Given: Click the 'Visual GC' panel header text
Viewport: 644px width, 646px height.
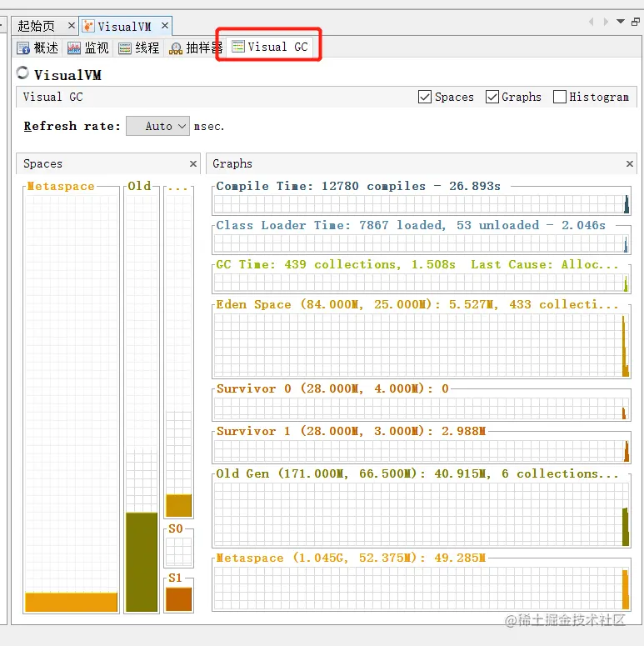Looking at the screenshot, I should [52, 97].
